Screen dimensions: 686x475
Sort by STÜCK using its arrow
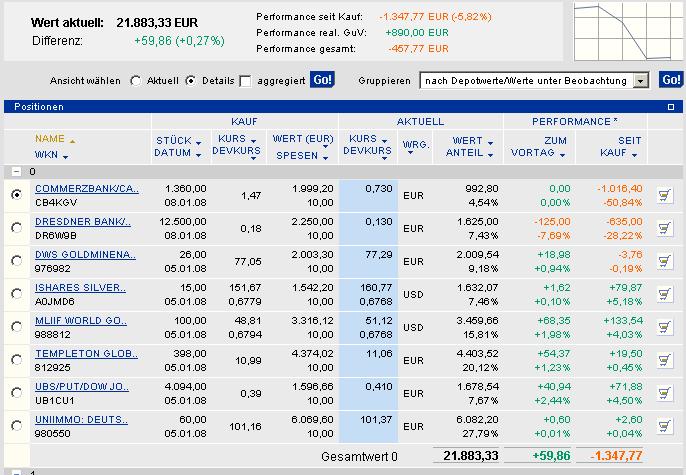point(198,143)
